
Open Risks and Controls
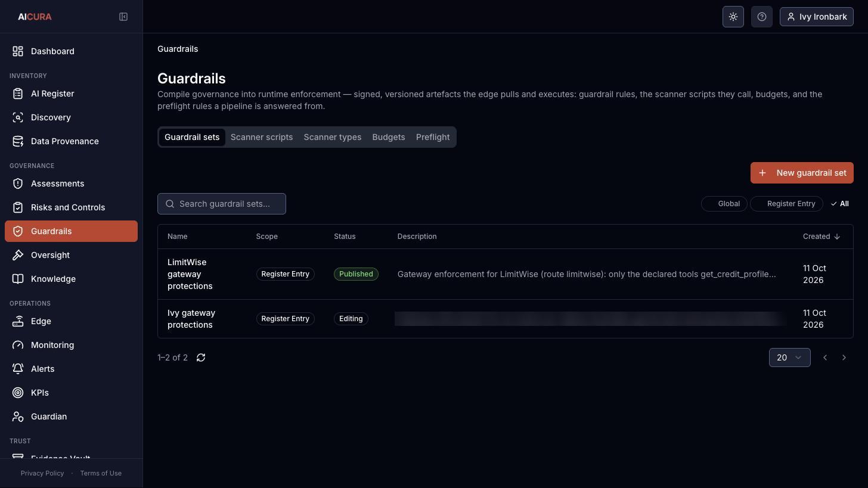(71, 207)
